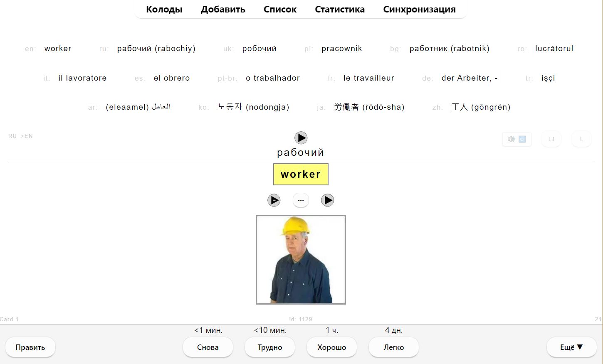Toggle the blue auto-replay icon
Screen dimensions: 603x364
click(x=522, y=139)
